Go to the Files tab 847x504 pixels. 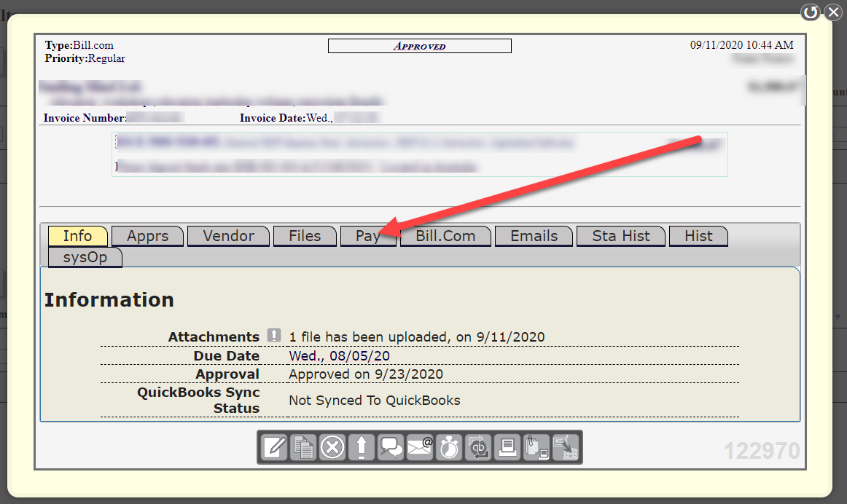coord(305,236)
